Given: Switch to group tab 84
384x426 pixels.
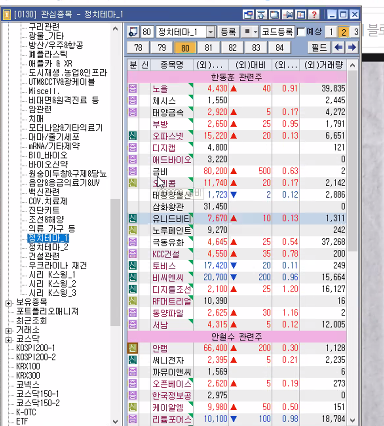Looking at the screenshot, I should [279, 48].
